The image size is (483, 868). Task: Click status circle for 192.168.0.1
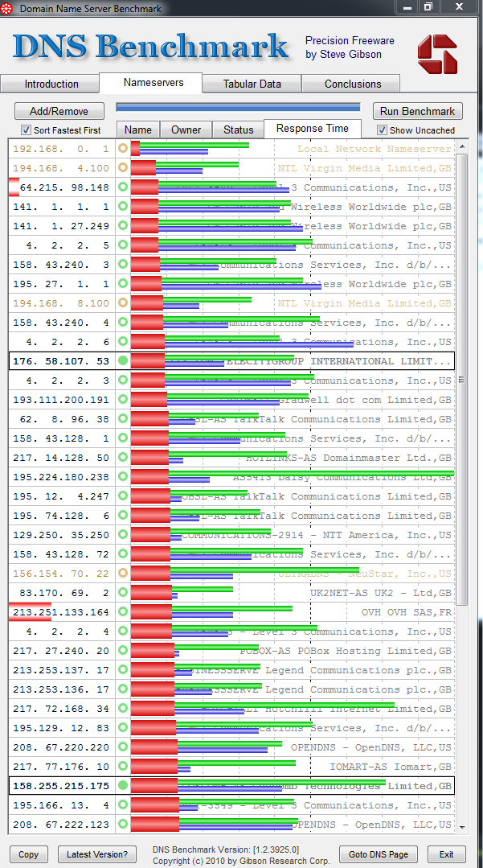123,148
